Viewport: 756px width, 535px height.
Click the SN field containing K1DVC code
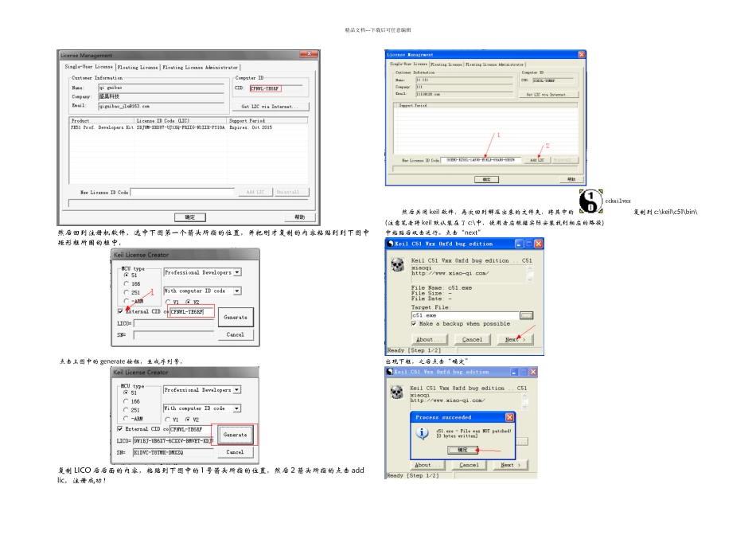point(173,452)
